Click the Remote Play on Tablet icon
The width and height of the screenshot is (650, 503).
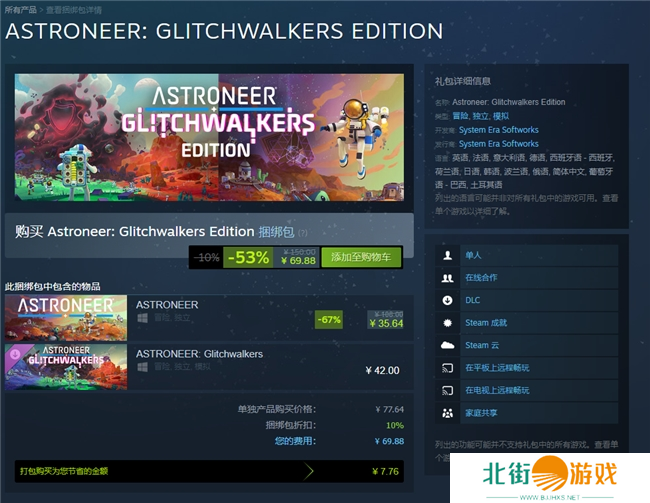[447, 368]
